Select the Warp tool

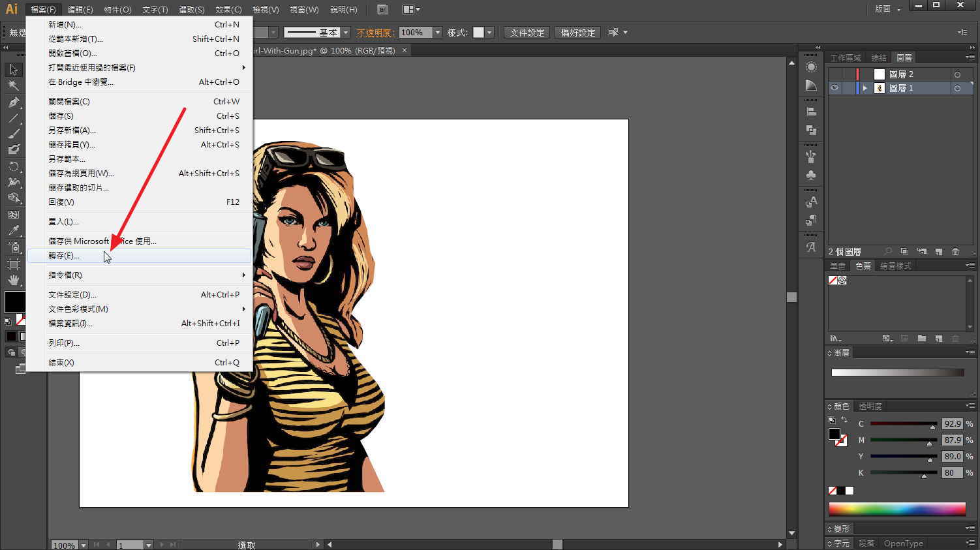click(x=14, y=182)
